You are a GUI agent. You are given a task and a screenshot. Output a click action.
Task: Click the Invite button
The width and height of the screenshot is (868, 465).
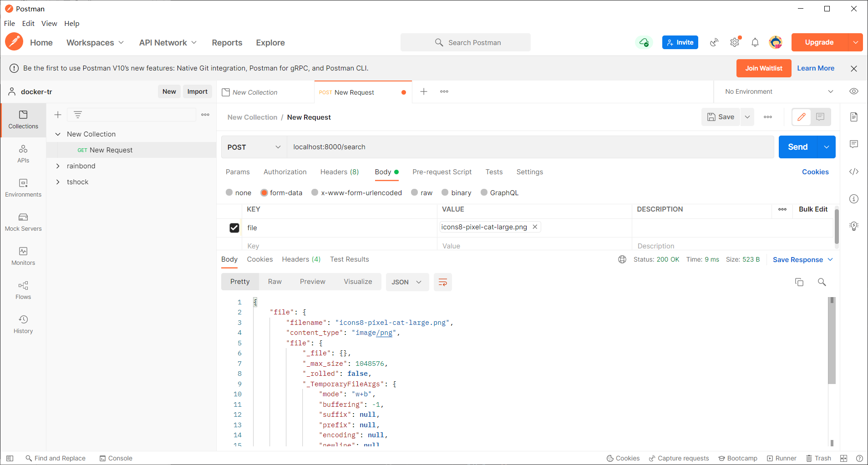(x=680, y=42)
